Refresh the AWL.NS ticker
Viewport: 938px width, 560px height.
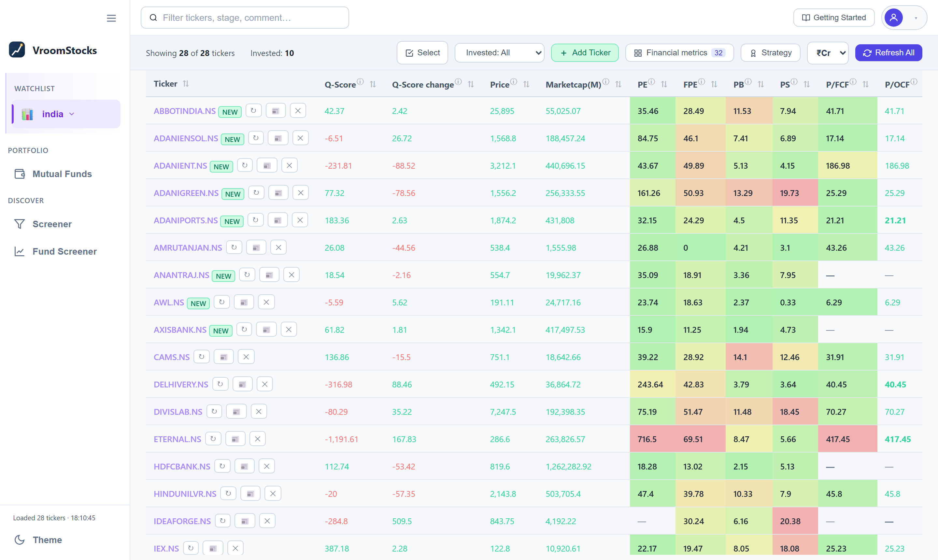coord(222,302)
